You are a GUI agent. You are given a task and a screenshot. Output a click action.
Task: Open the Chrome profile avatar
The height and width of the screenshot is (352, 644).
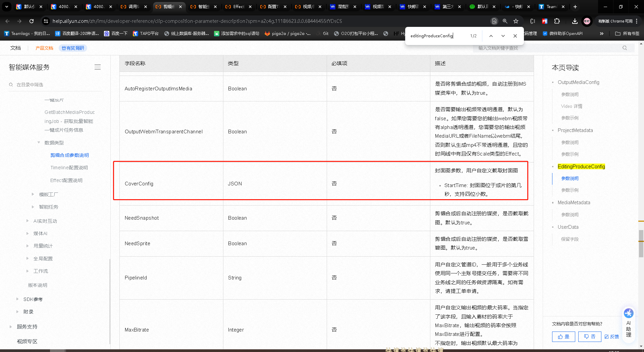587,21
